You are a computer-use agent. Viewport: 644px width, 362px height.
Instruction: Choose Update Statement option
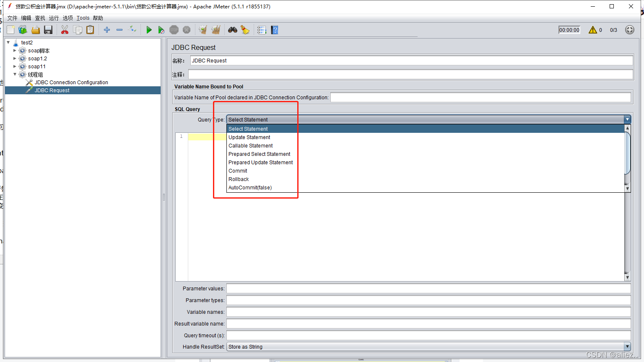pyautogui.click(x=426, y=137)
